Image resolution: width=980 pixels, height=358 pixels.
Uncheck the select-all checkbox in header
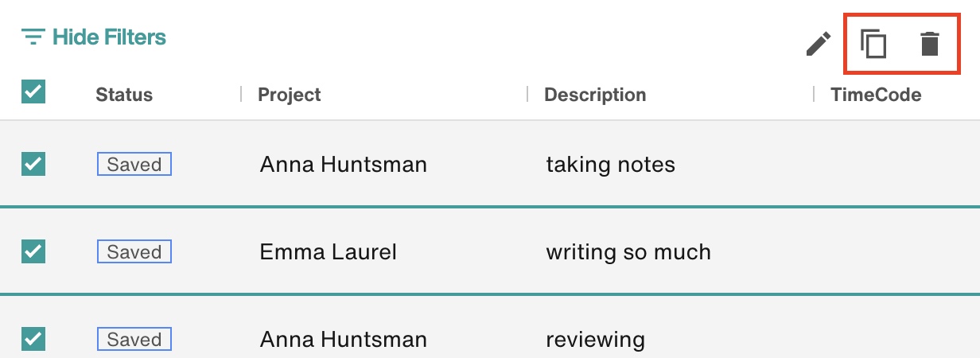tap(33, 92)
